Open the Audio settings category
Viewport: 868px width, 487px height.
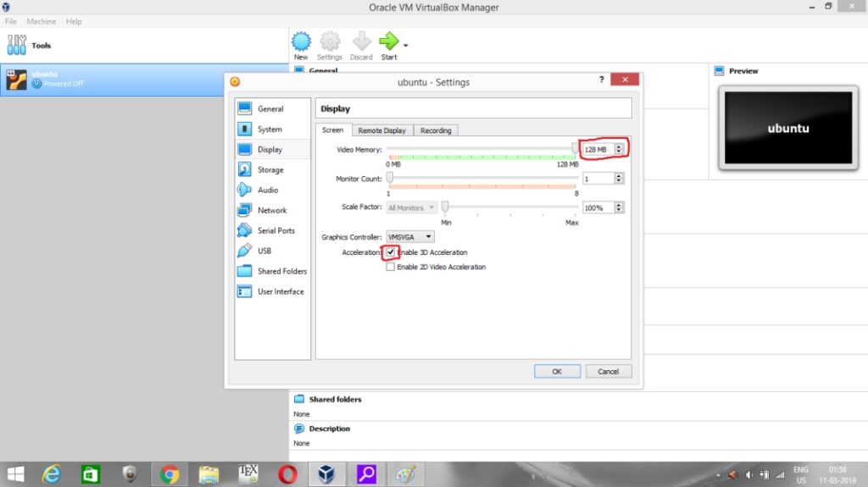tap(272, 190)
